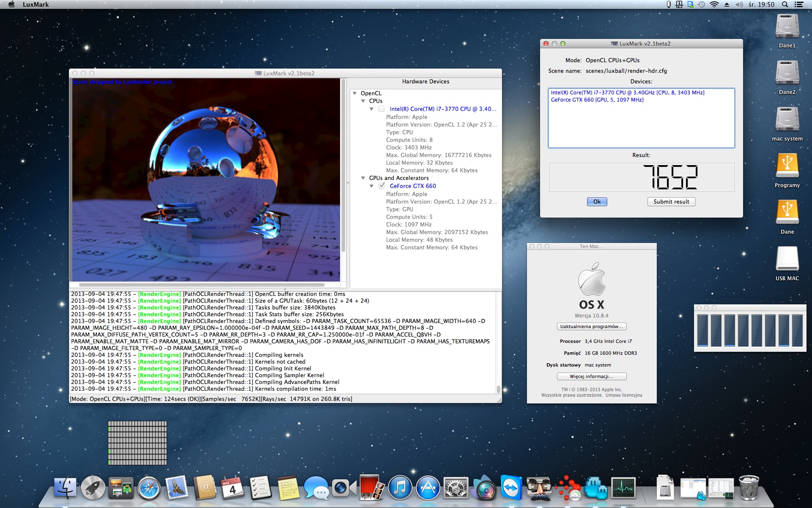Open Mission Control from the dock

(121, 487)
